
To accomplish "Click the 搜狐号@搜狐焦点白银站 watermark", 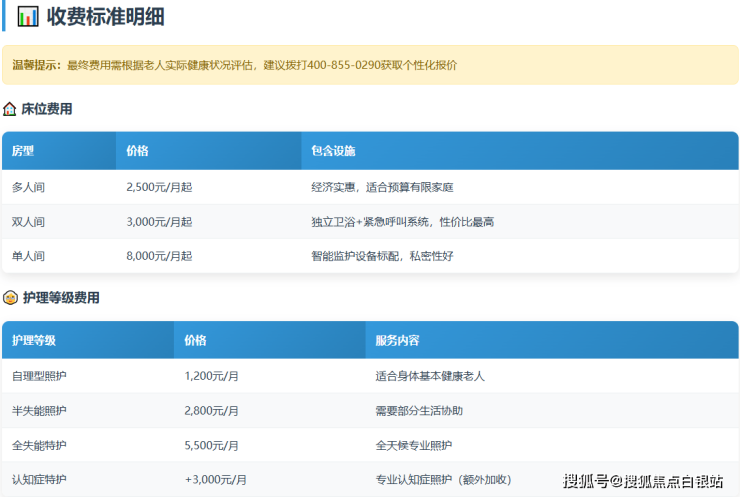I will 643,481.
